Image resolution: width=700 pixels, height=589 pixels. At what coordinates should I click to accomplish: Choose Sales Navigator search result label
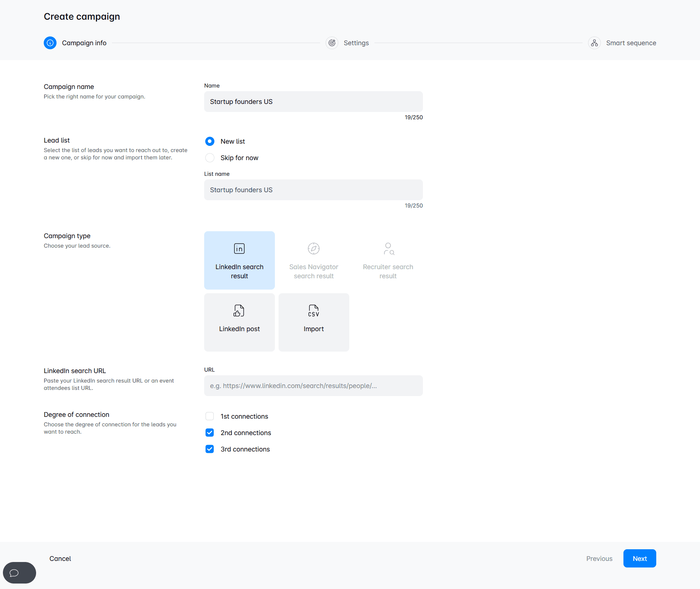[x=314, y=271]
